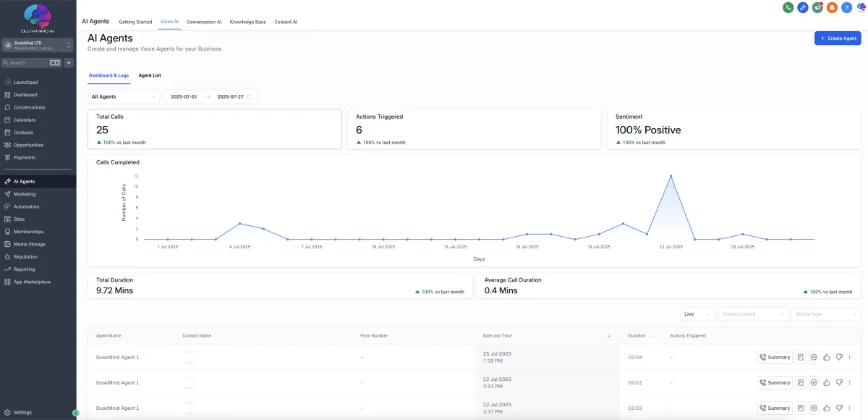Thumbs down the 22 Jul 3:37 PM call
Image resolution: width=868 pixels, height=420 pixels.
[839, 408]
